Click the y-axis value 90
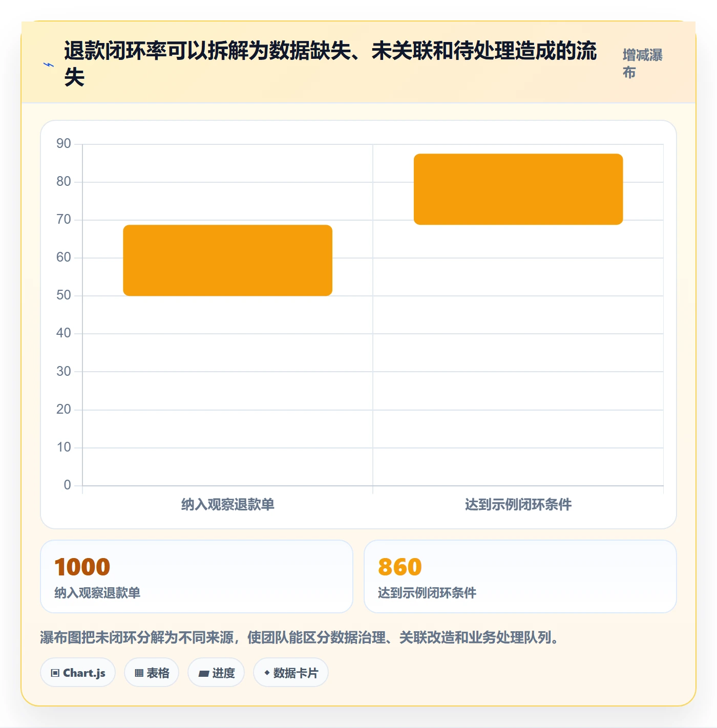This screenshot has height=728, width=717. [x=64, y=143]
